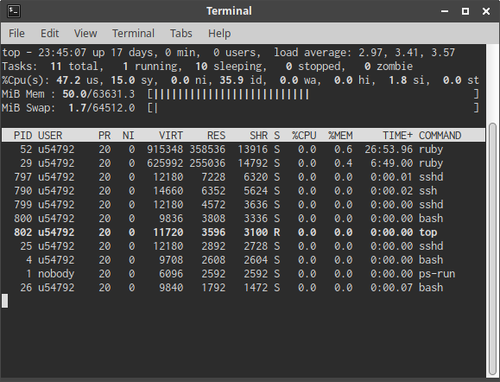The height and width of the screenshot is (382, 500).
Task: Open the File menu
Action: (17, 33)
